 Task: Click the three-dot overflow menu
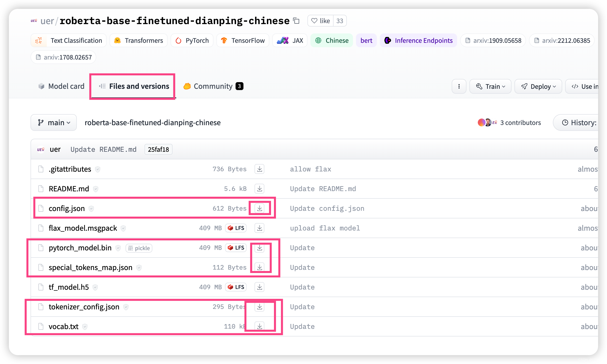[x=459, y=86]
